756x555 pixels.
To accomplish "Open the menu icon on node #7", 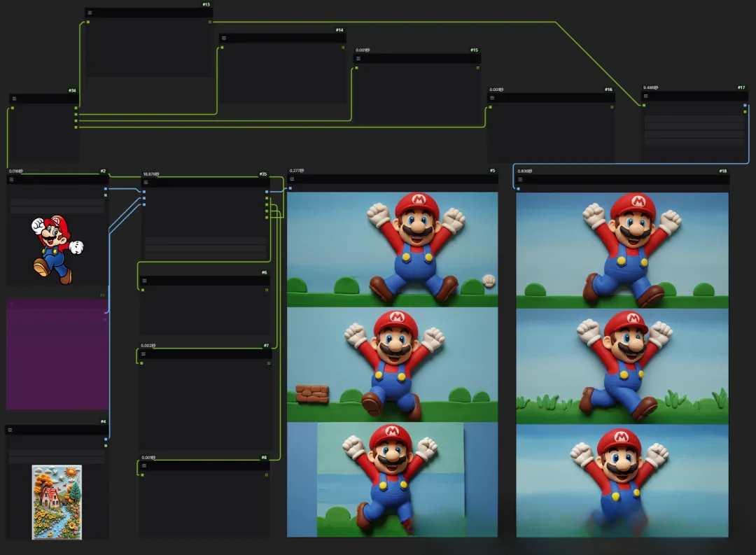I will coord(143,354).
